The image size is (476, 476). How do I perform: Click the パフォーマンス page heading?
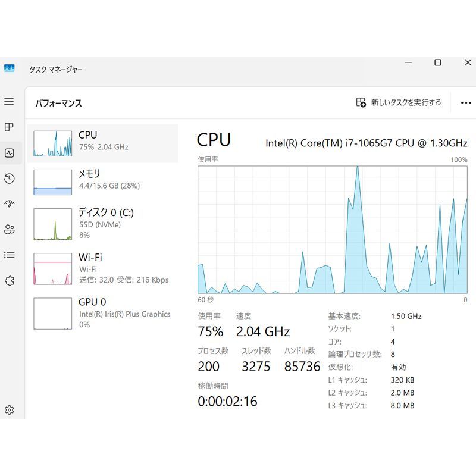pos(58,103)
